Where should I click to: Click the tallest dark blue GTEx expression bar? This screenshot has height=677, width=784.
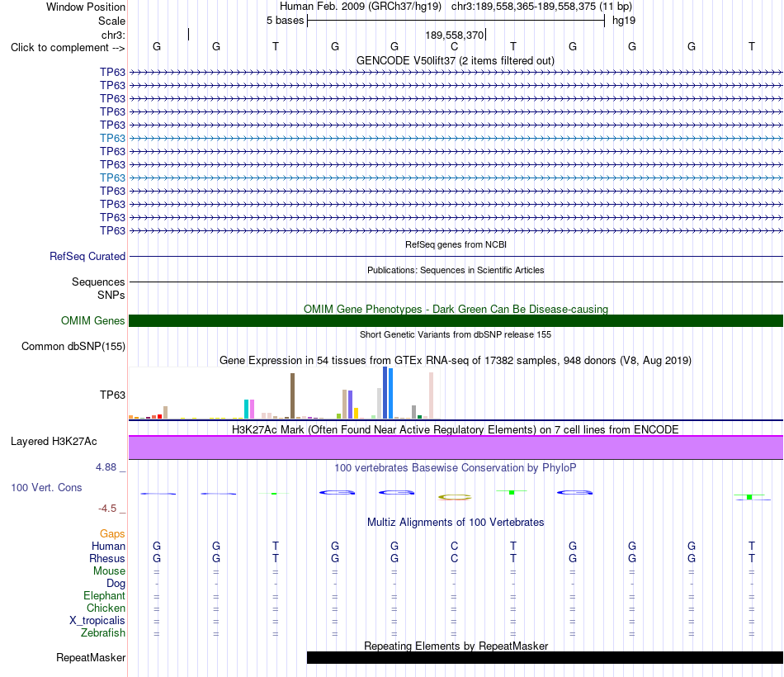pos(385,393)
